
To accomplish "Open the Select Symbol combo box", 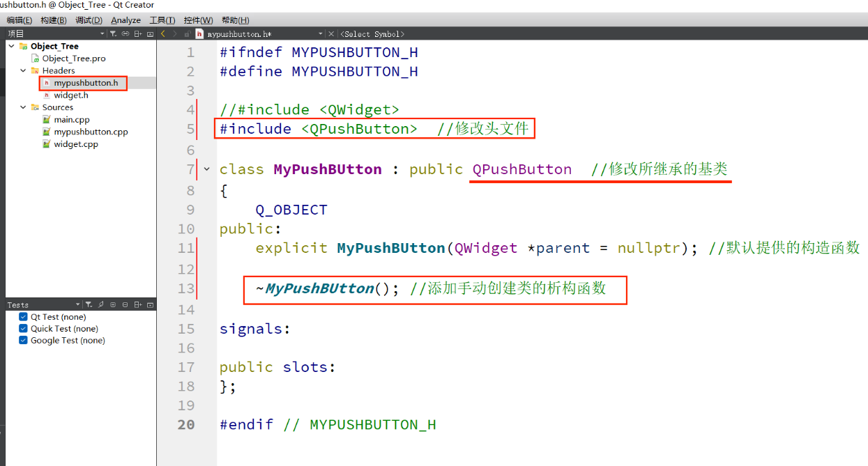I will coord(373,33).
